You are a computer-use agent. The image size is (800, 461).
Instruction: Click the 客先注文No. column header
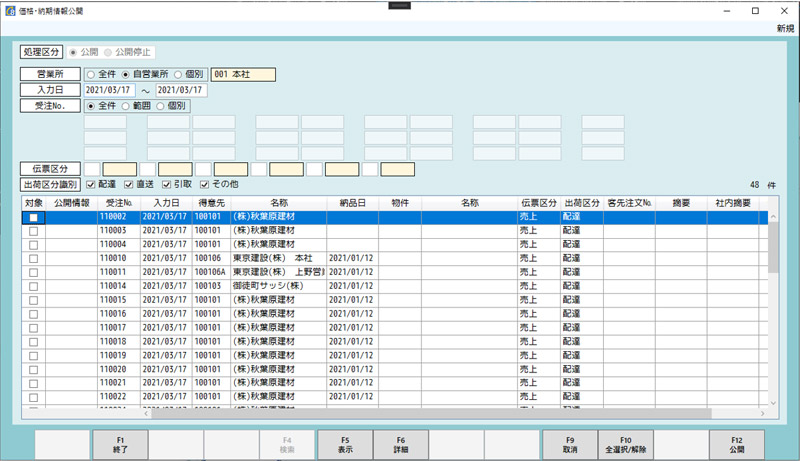coord(630,203)
